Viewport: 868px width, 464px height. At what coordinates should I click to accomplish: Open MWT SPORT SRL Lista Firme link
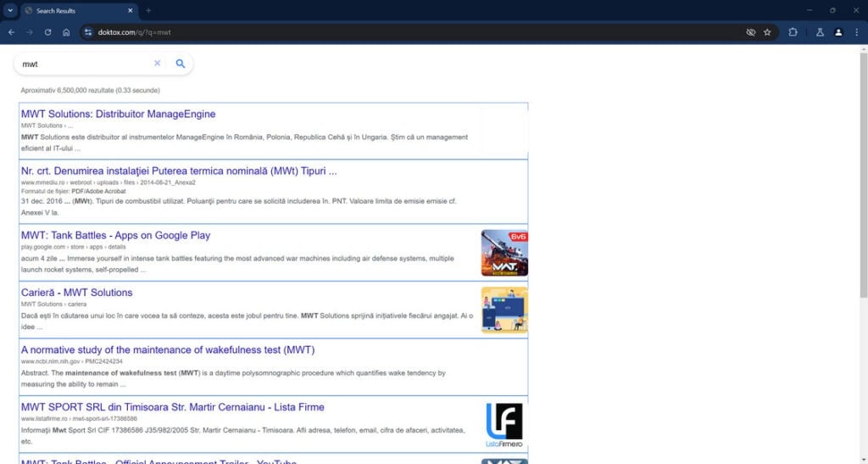(x=173, y=407)
